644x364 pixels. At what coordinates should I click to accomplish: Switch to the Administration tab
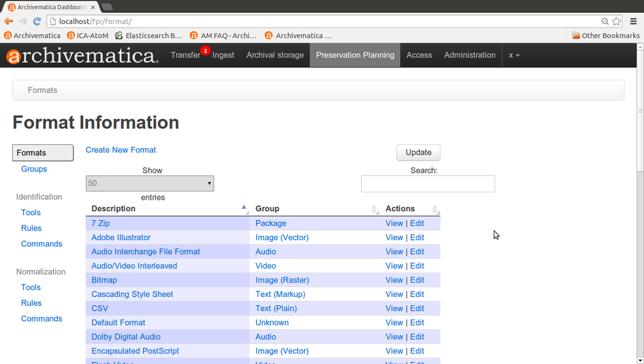(x=469, y=55)
